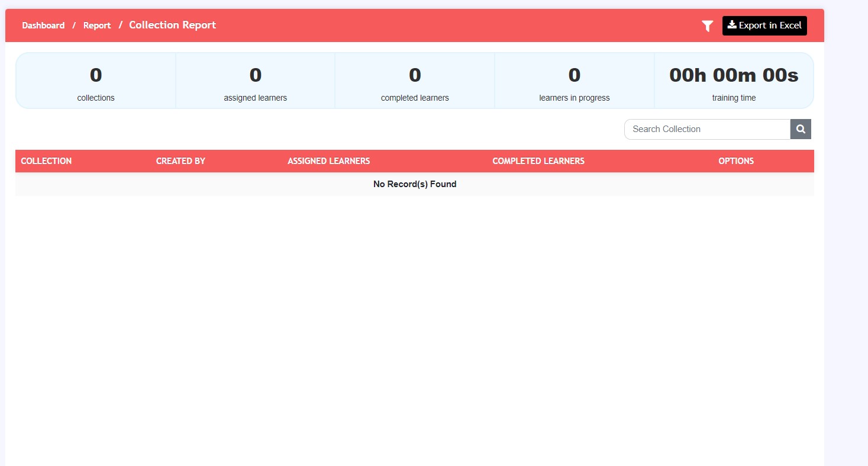The height and width of the screenshot is (466, 868).
Task: Focus the Search Collection field
Action: (707, 129)
